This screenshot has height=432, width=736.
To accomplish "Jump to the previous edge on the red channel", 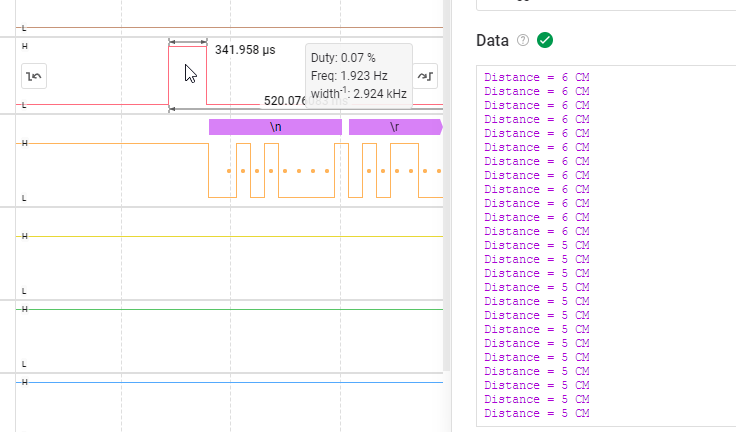I will click(34, 76).
